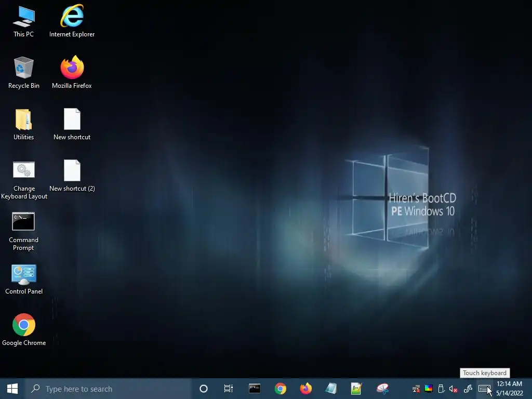Open the Notepad icon on taskbar
Screen dimensions: 532x399
pos(331,389)
